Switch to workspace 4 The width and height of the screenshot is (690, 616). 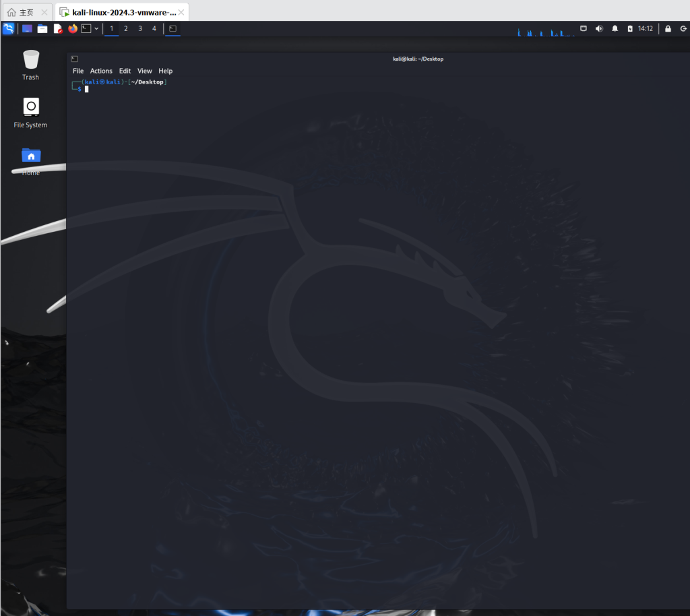[x=154, y=28]
